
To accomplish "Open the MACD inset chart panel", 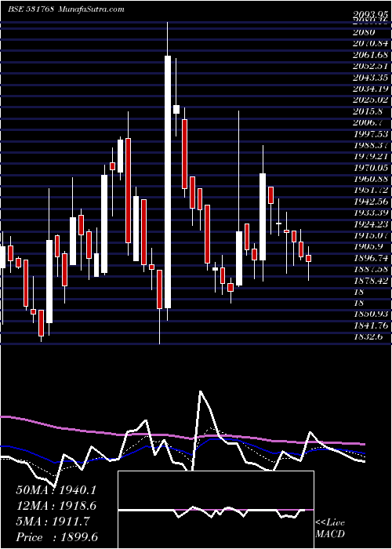I will (x=216, y=510).
